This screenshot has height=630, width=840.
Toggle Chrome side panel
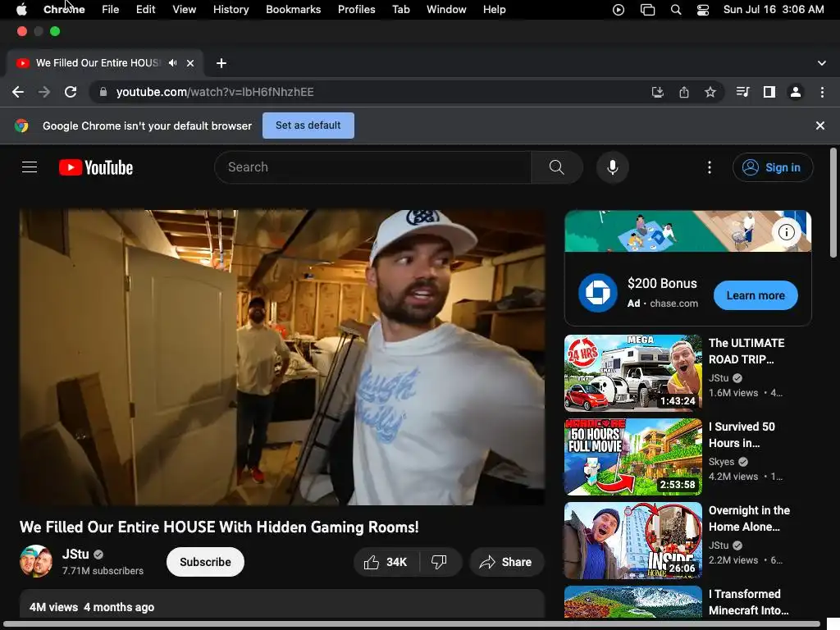(x=769, y=92)
